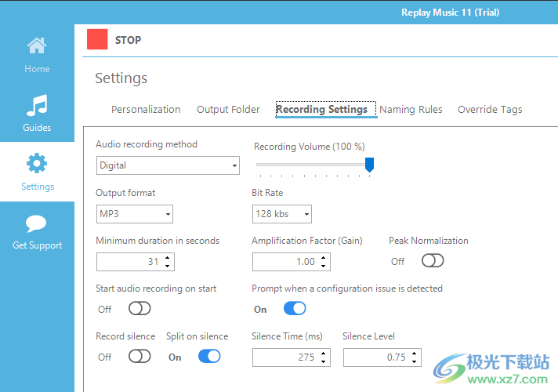Switch to the Personalization tab

[146, 109]
